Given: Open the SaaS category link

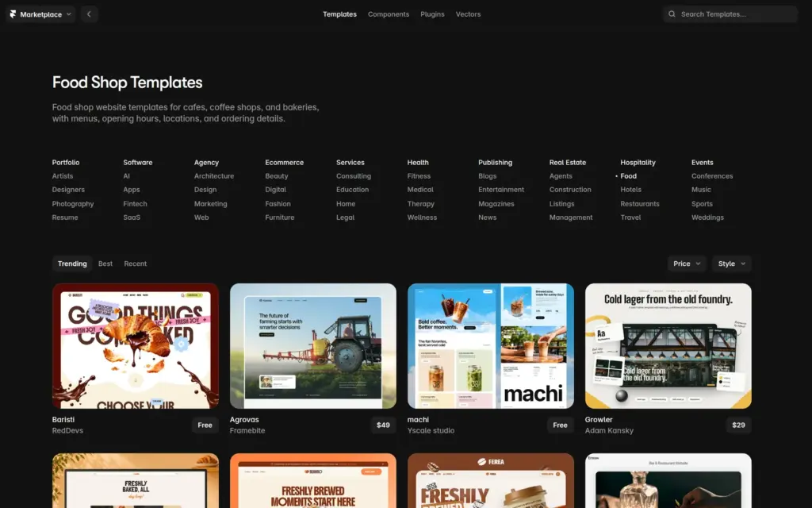Looking at the screenshot, I should 132,217.
